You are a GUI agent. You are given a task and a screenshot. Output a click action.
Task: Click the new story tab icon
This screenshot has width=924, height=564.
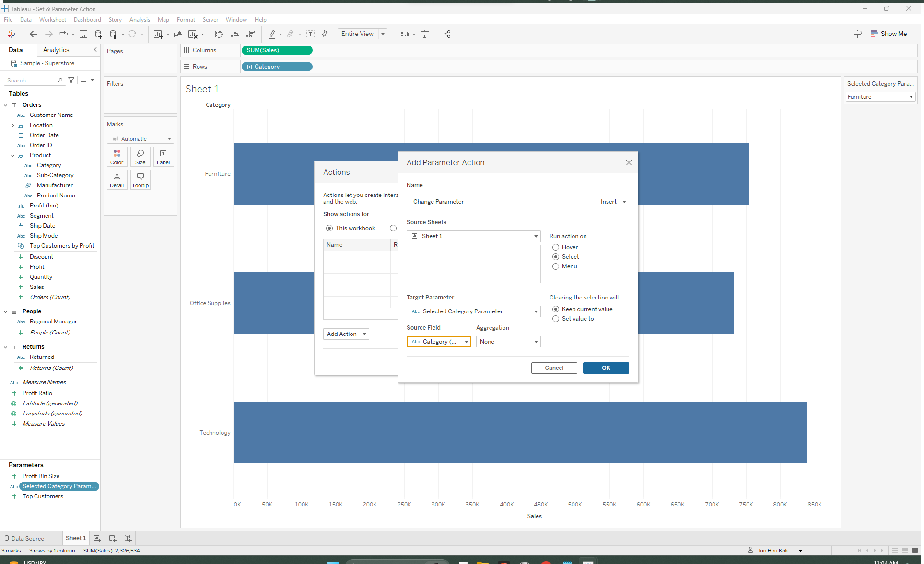[x=128, y=538]
